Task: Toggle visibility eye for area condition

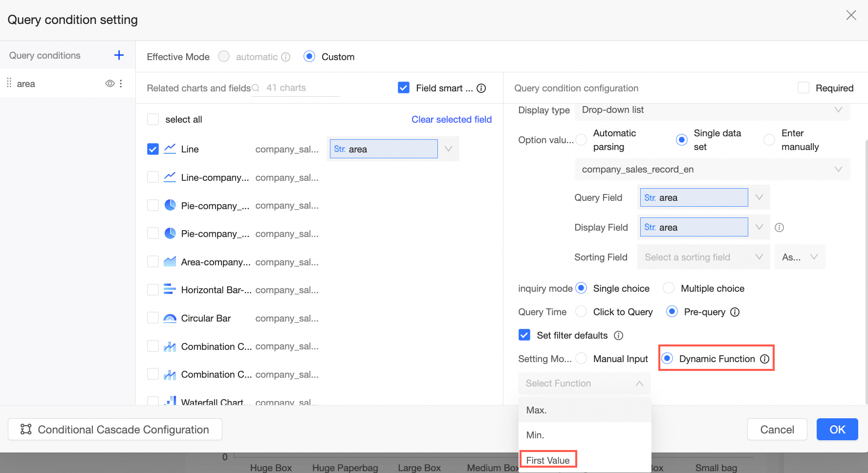Action: tap(110, 84)
